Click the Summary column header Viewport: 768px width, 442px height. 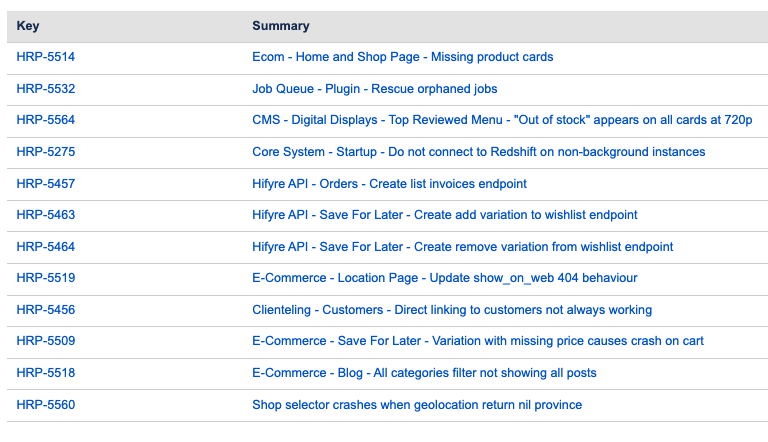coord(280,26)
